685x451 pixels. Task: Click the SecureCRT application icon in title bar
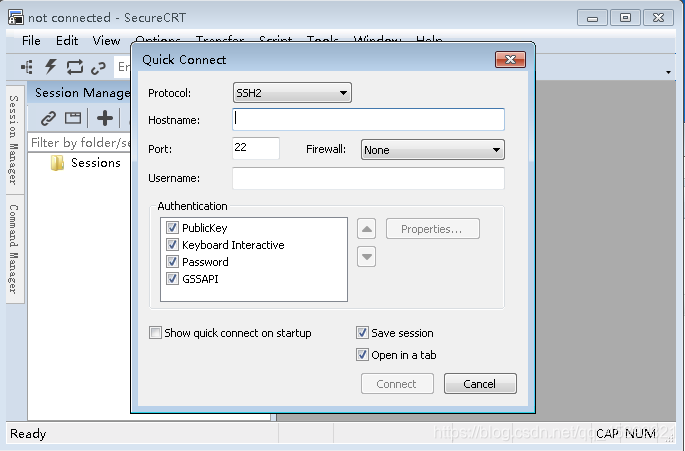coord(16,17)
